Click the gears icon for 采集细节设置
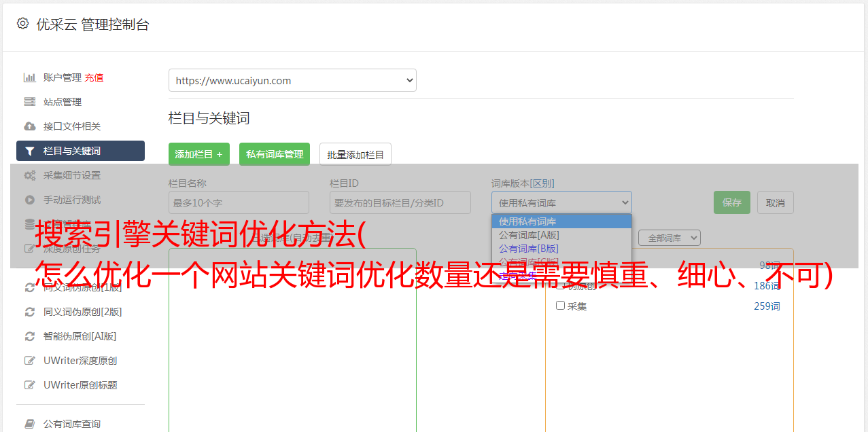This screenshot has height=432, width=868. click(30, 175)
